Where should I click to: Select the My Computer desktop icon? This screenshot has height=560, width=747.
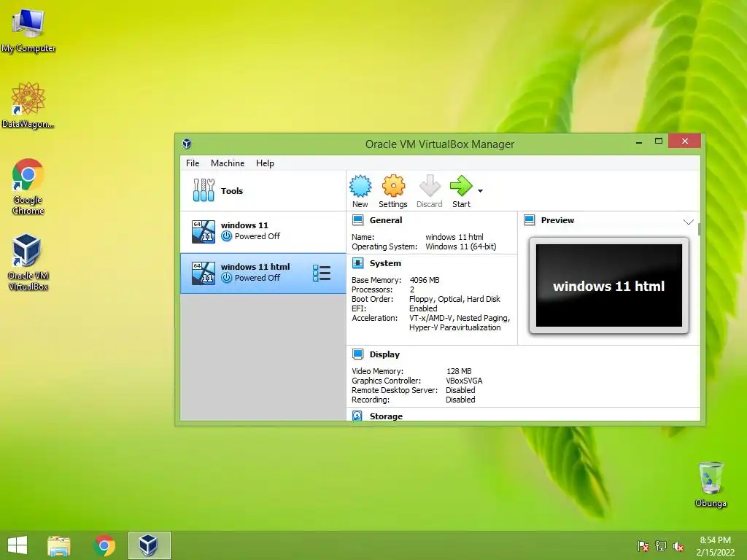pos(28,31)
